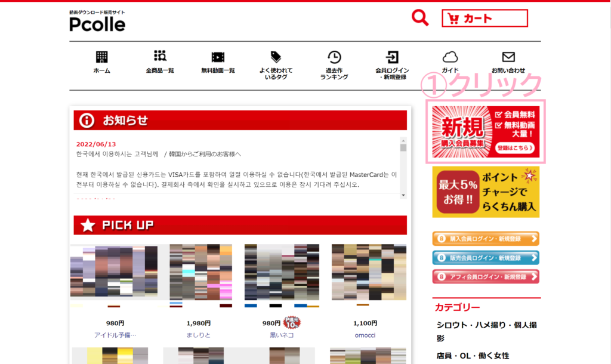Image resolution: width=611 pixels, height=364 pixels.
Task: Expand アフィ会員ログイン・新規登録 red button
Action: tap(486, 277)
